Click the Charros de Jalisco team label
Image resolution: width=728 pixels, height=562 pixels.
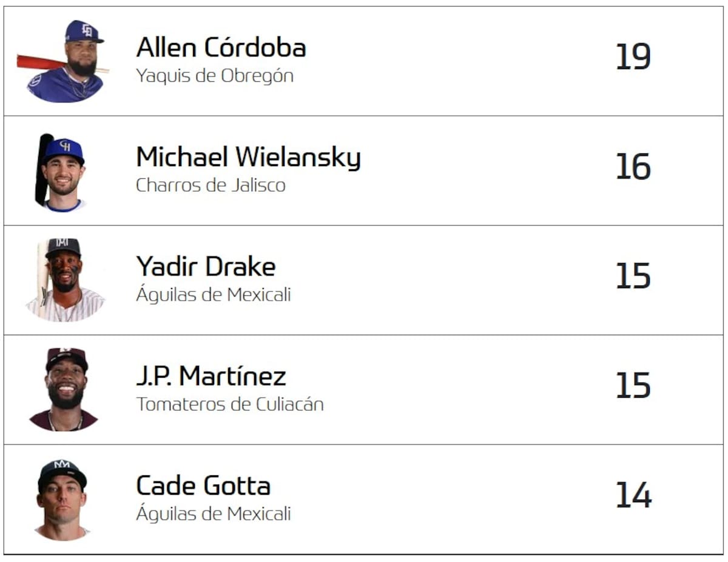coord(211,185)
